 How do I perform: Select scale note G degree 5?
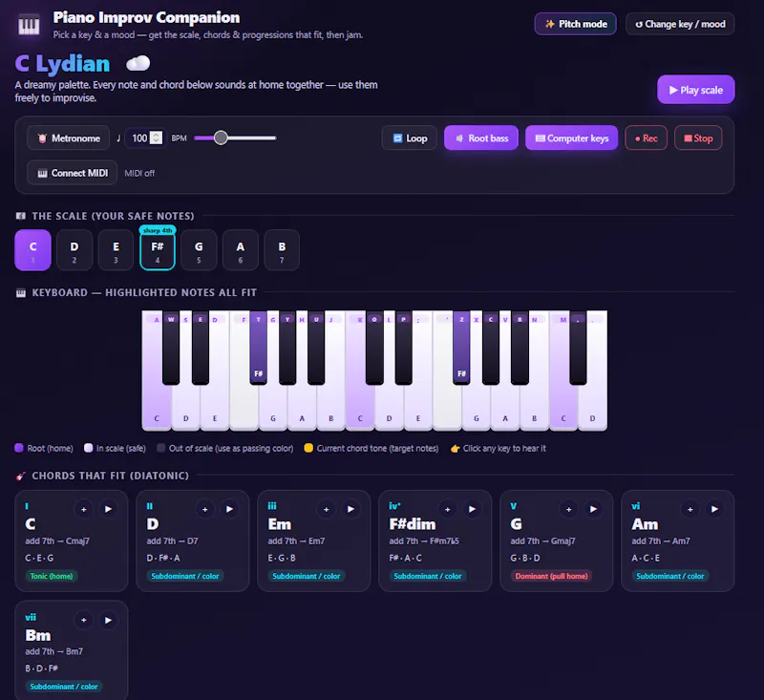point(199,250)
